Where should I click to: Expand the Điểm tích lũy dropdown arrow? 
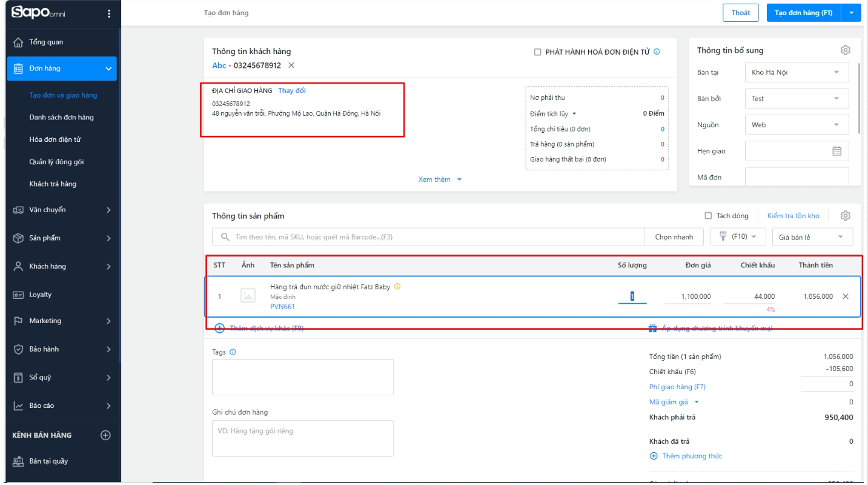574,114
